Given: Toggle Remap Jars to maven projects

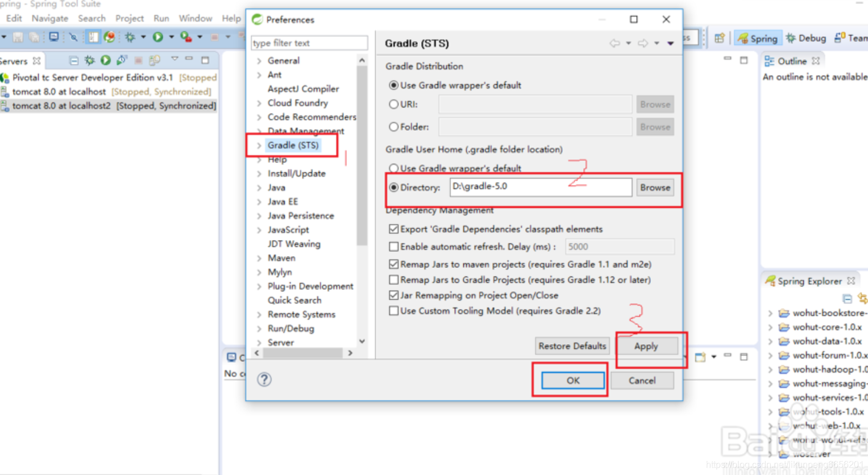Looking at the screenshot, I should point(393,264).
